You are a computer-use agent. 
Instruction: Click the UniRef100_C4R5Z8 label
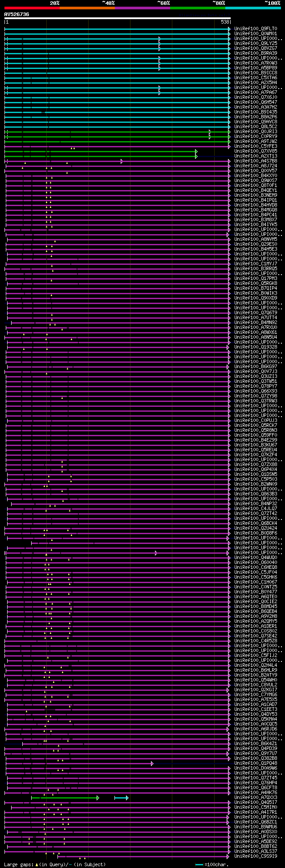[256, 641]
